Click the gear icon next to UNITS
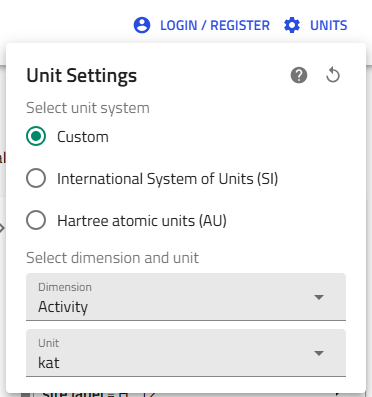Image resolution: width=372 pixels, height=397 pixels. 292,25
